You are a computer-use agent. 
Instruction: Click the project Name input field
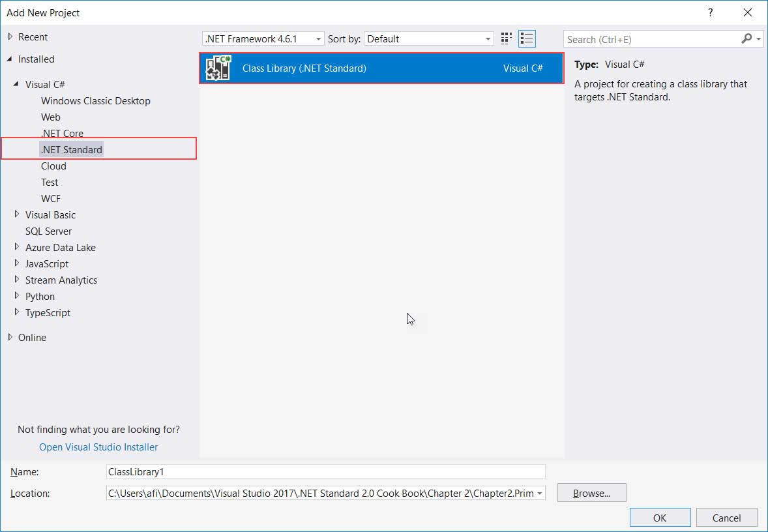(326, 472)
